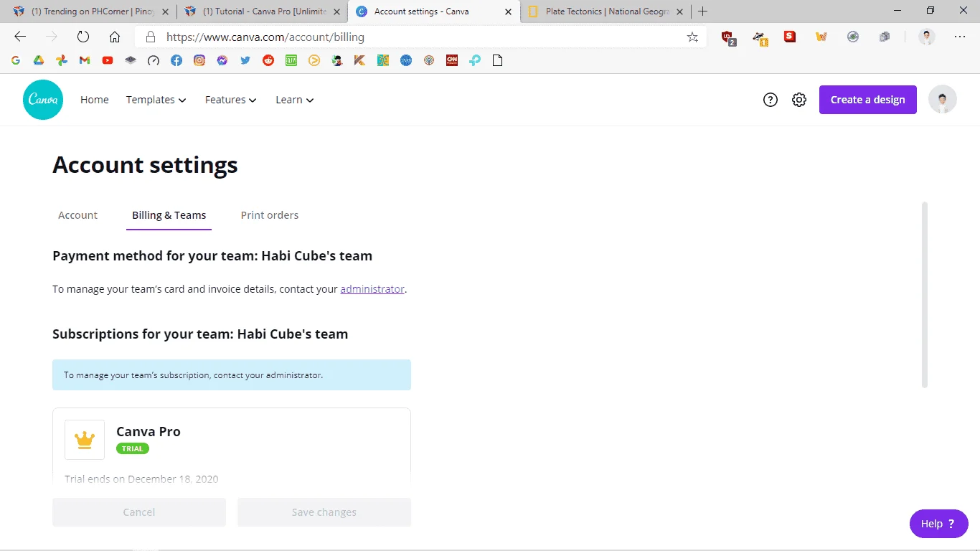This screenshot has height=551, width=980.
Task: Open the Google Drive bookmark
Action: pyautogui.click(x=39, y=61)
